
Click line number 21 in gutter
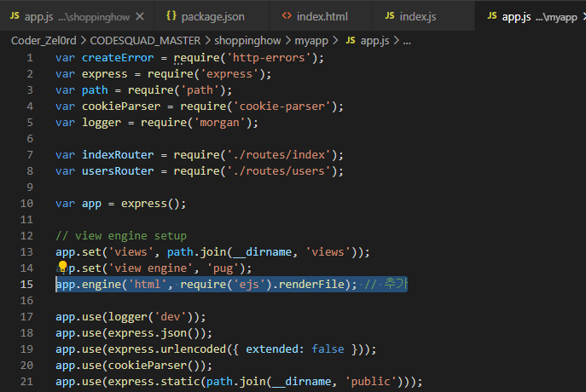coord(26,382)
